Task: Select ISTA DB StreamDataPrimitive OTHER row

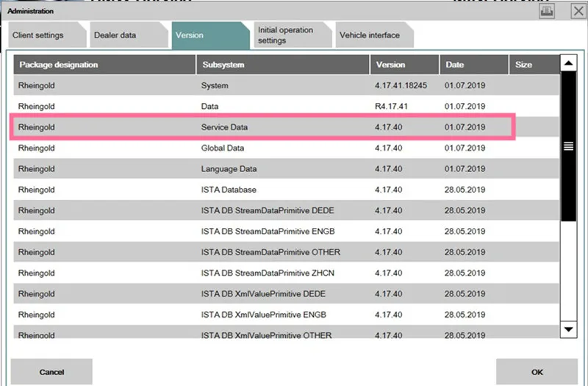Action: [286, 251]
